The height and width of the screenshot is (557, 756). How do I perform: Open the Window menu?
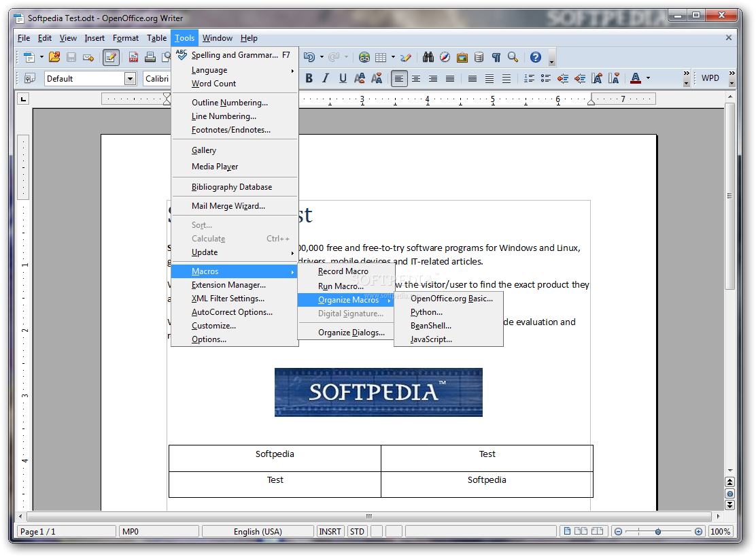[x=217, y=38]
